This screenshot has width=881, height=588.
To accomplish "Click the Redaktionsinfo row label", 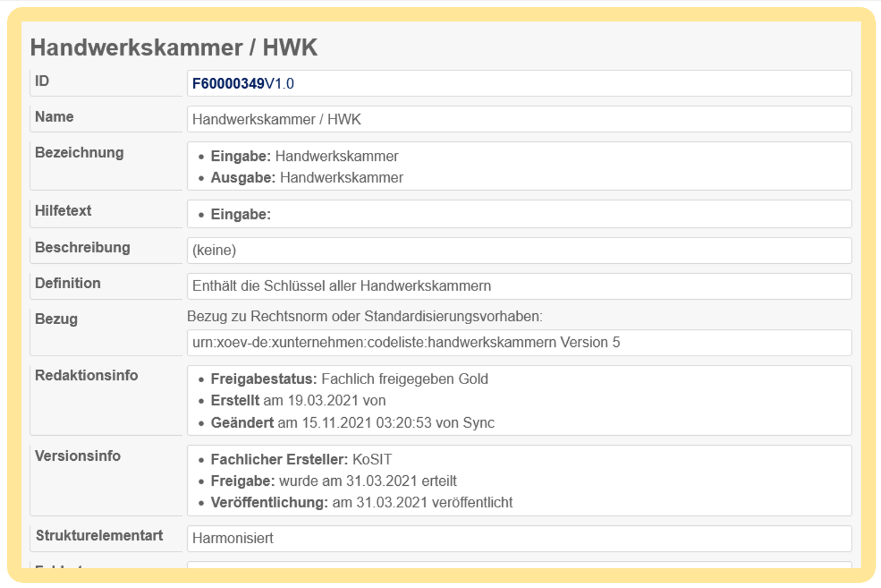I will [87, 375].
